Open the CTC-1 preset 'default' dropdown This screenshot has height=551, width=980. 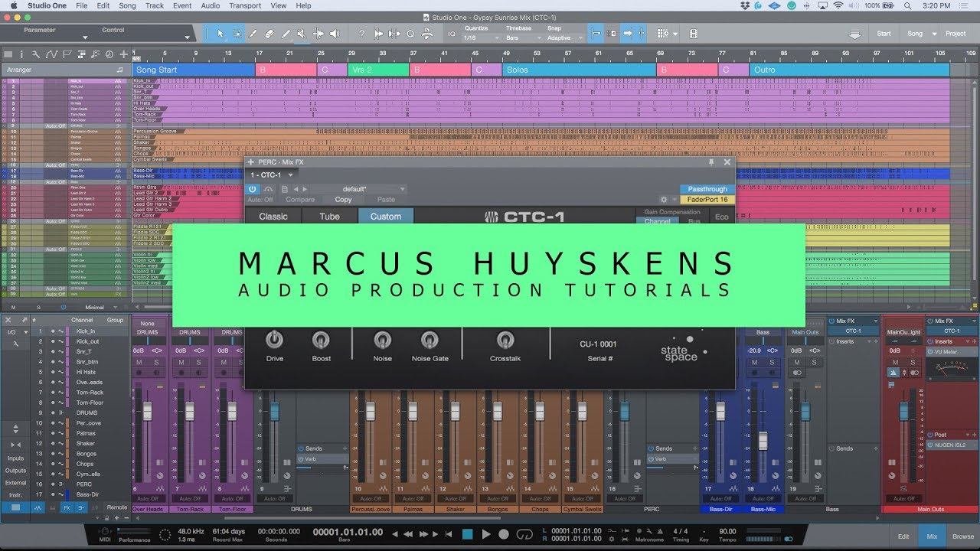[359, 189]
